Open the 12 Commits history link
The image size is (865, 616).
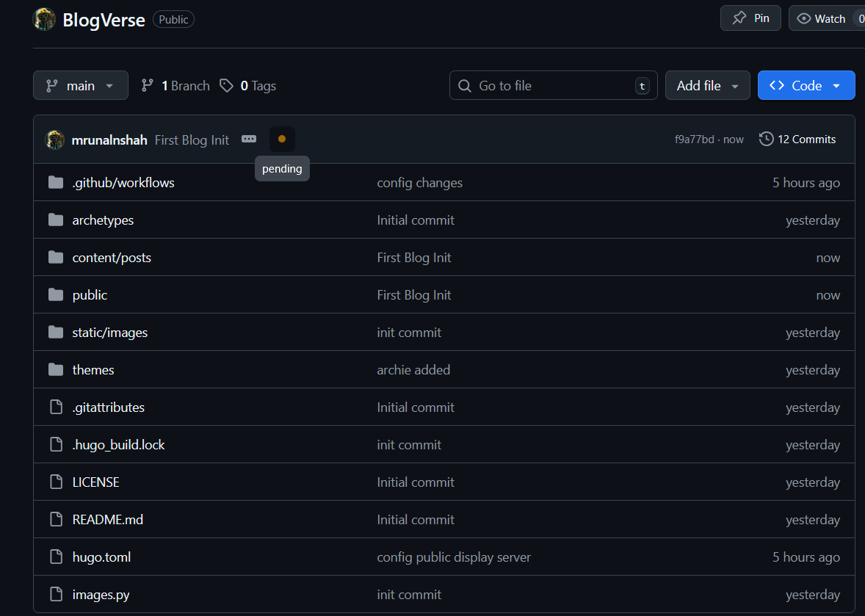coord(797,139)
